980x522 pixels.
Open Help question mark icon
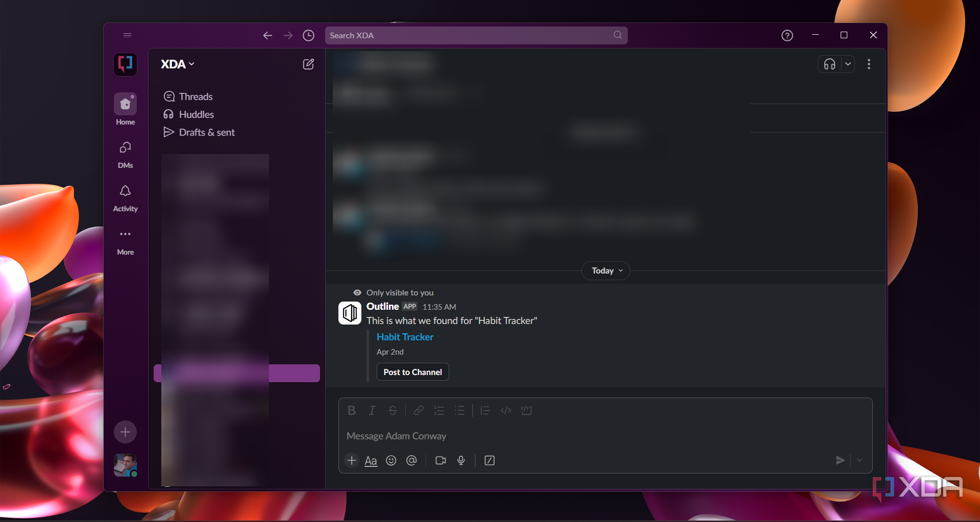pyautogui.click(x=787, y=35)
